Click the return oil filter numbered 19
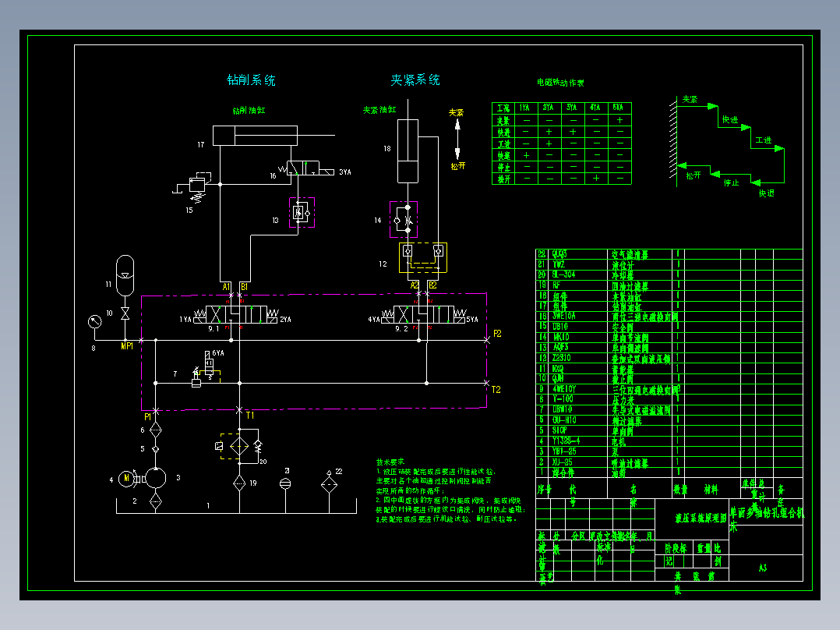 click(239, 483)
